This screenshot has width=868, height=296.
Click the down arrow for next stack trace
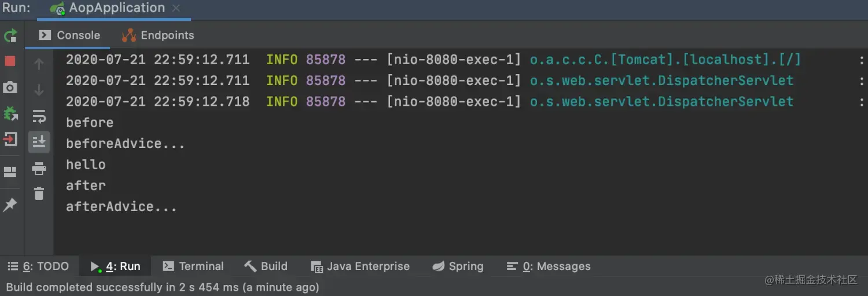pos(39,90)
